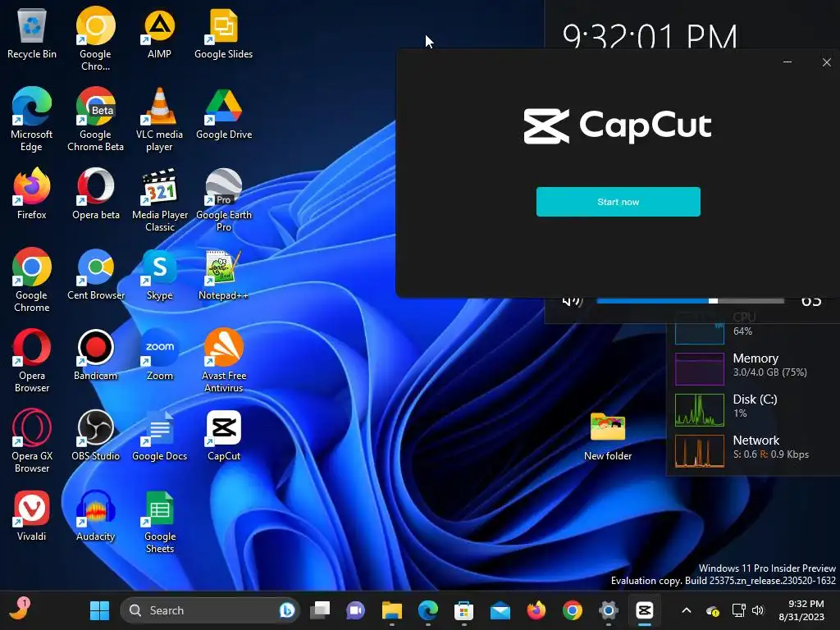Select the Audacity desktop shortcut
This screenshot has height=630, width=840.
click(95, 515)
